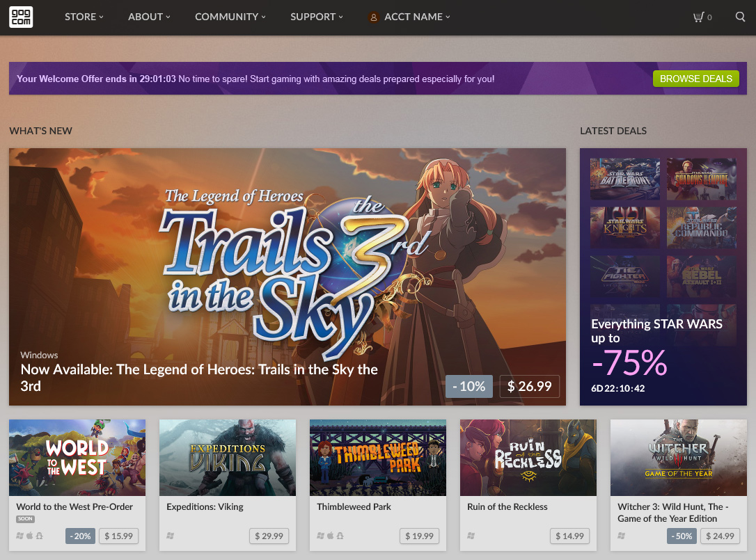
Task: Expand the COMMUNITY menu
Action: pyautogui.click(x=230, y=17)
